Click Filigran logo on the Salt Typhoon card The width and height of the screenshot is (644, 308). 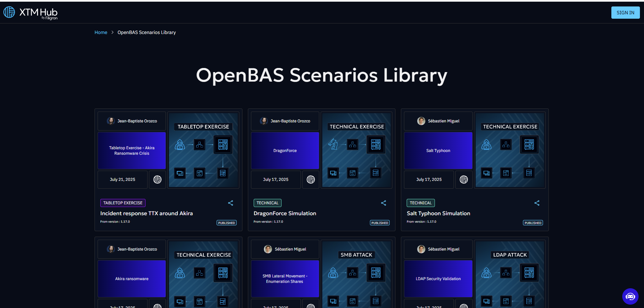(x=464, y=179)
